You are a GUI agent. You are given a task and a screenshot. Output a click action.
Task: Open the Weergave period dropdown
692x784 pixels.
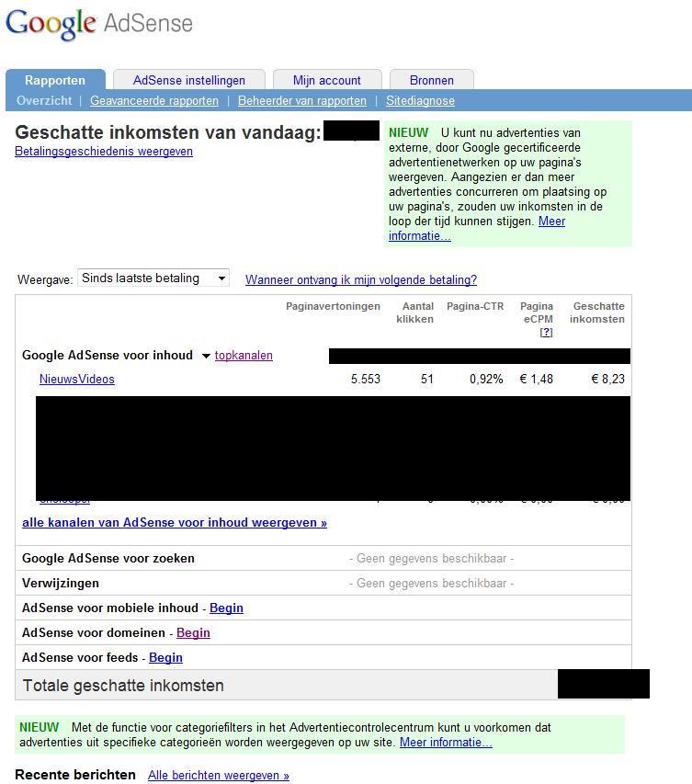pos(153,278)
